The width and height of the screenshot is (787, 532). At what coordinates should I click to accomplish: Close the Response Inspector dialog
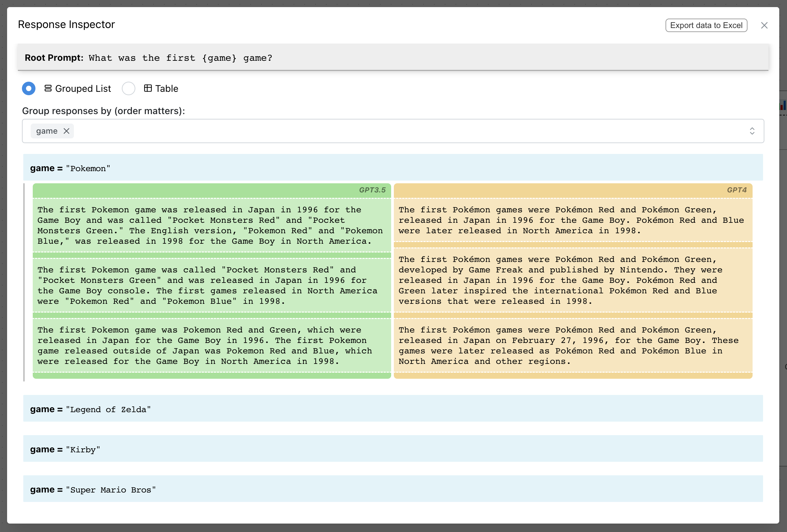[764, 25]
